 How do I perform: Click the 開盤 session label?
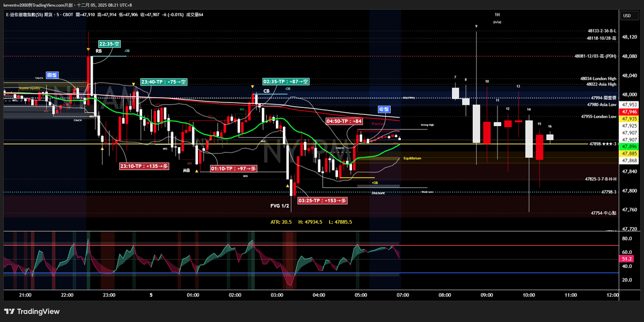click(x=52, y=75)
